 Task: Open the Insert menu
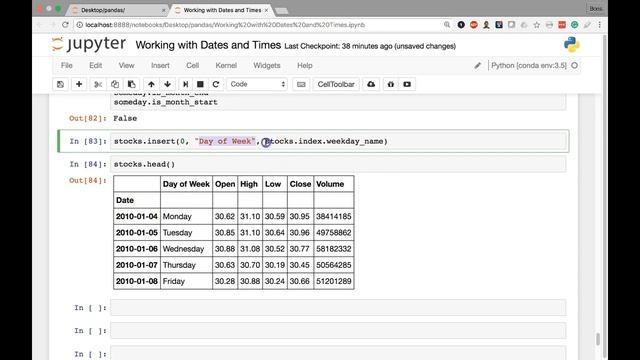pos(160,65)
